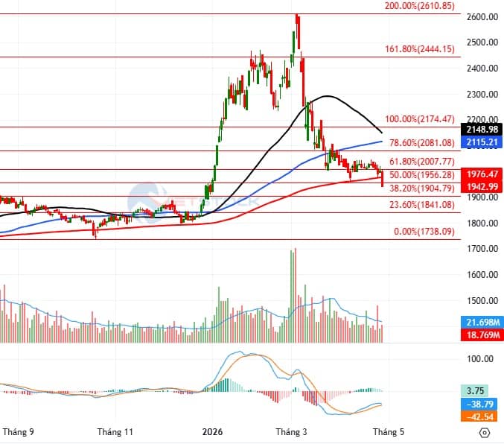This screenshot has width=504, height=444.
Task: Click the 2400.00 price axis label
Action: [482, 69]
